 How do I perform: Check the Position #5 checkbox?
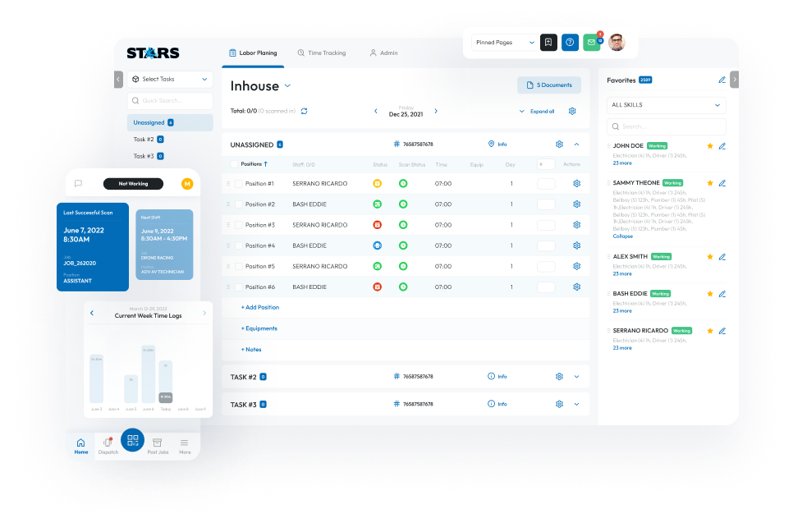(x=239, y=267)
